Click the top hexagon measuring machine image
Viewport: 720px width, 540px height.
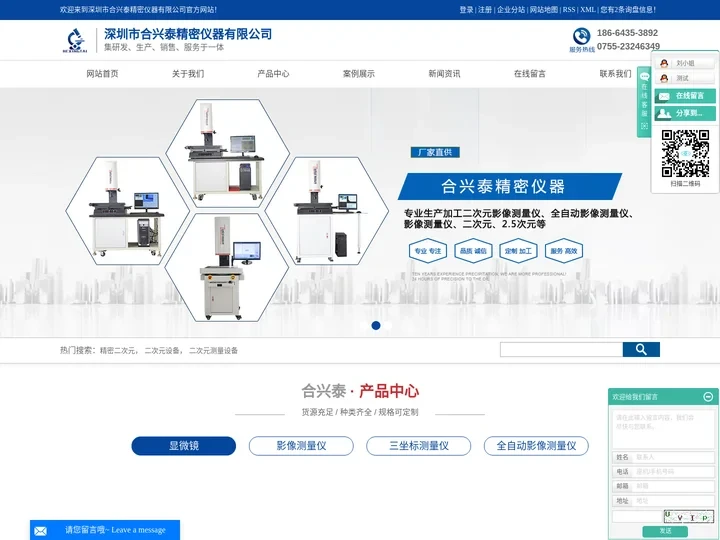pyautogui.click(x=227, y=153)
